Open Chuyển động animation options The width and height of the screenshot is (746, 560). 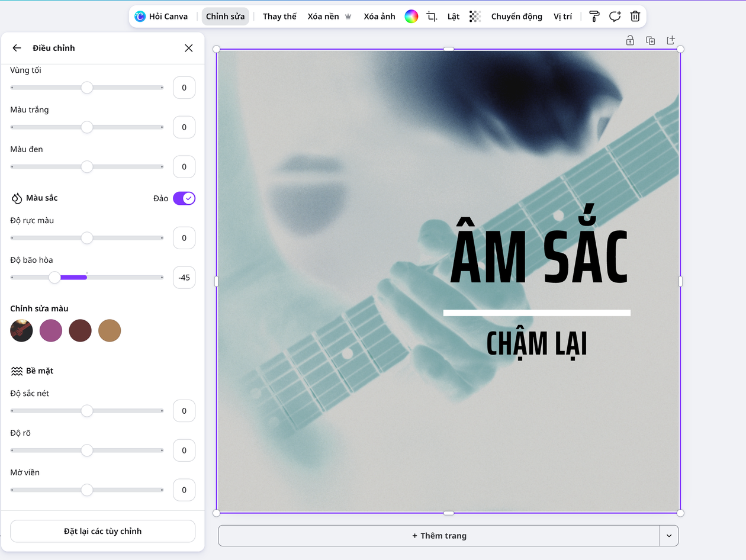click(516, 17)
